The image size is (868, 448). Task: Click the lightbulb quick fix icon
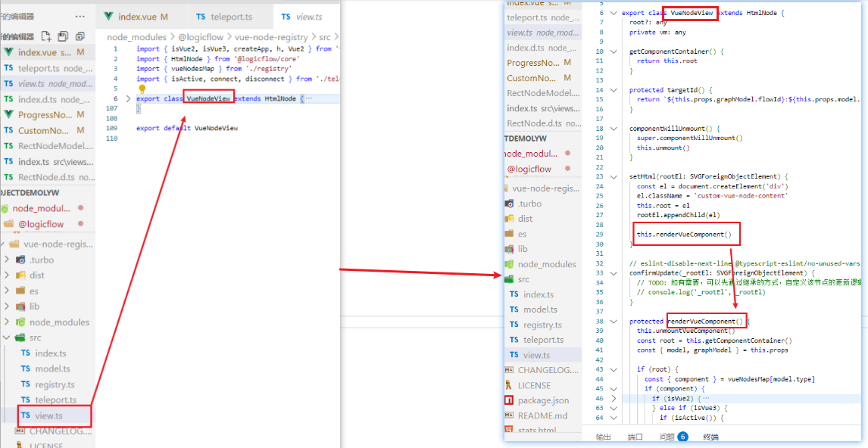[142, 89]
